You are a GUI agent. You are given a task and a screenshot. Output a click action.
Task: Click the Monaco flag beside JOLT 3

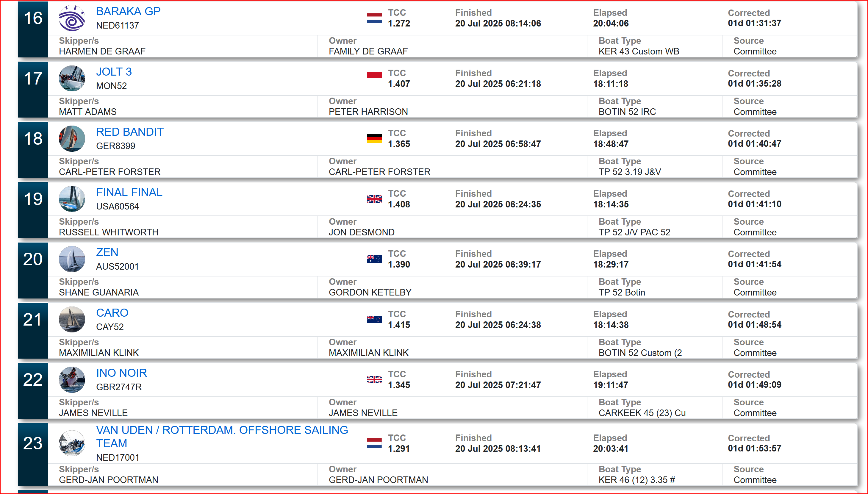[x=374, y=75]
